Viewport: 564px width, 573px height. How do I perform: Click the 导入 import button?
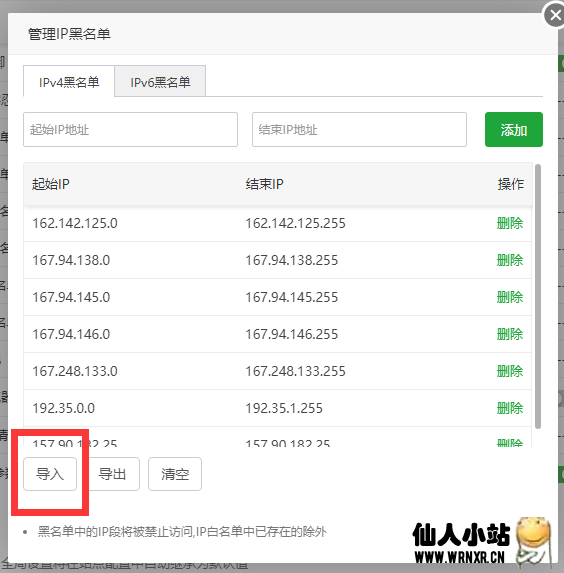pyautogui.click(x=50, y=474)
